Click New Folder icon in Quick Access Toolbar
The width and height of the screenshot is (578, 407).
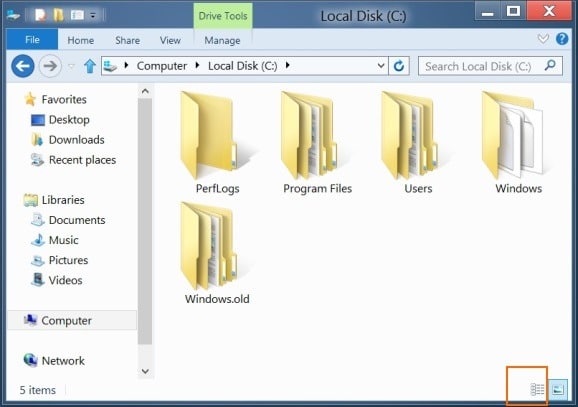pyautogui.click(x=58, y=15)
